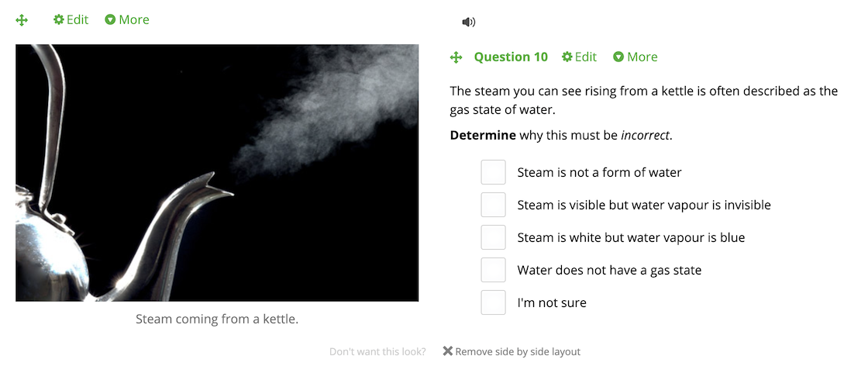Open the More dropdown above the kettle image
868x380 pixels.
click(127, 19)
